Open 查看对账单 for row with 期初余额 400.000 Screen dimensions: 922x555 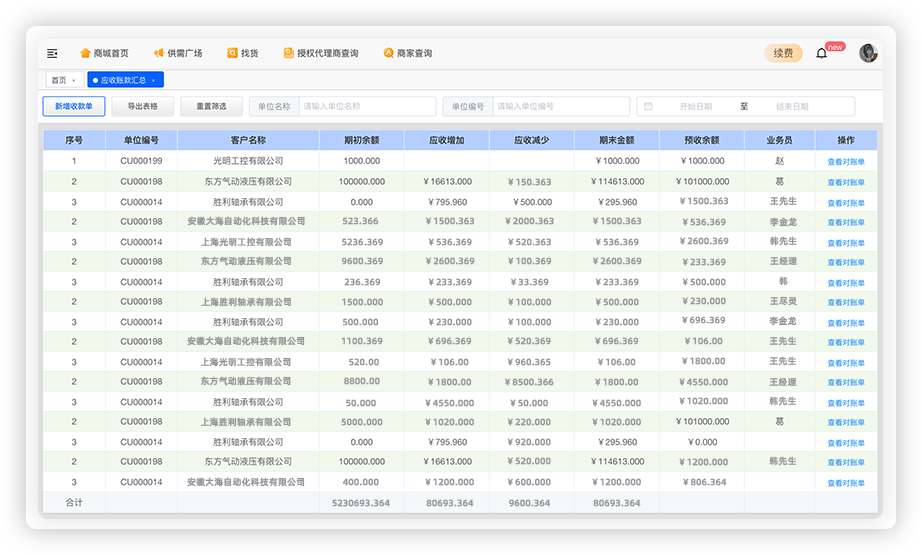pos(846,483)
